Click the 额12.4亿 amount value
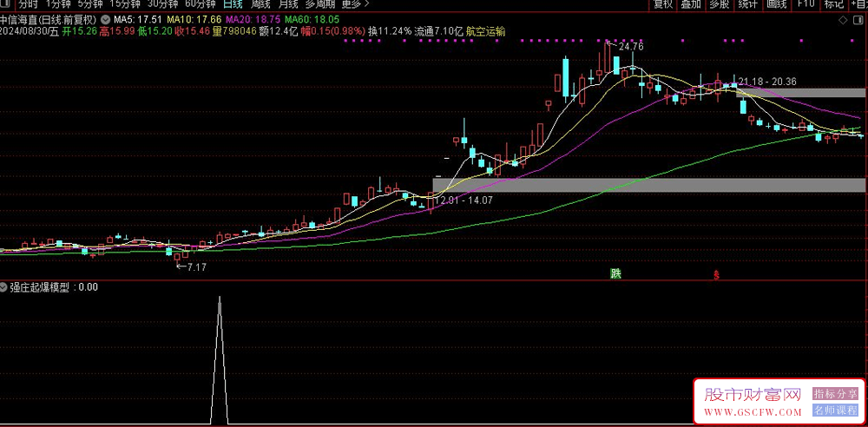 click(x=278, y=31)
